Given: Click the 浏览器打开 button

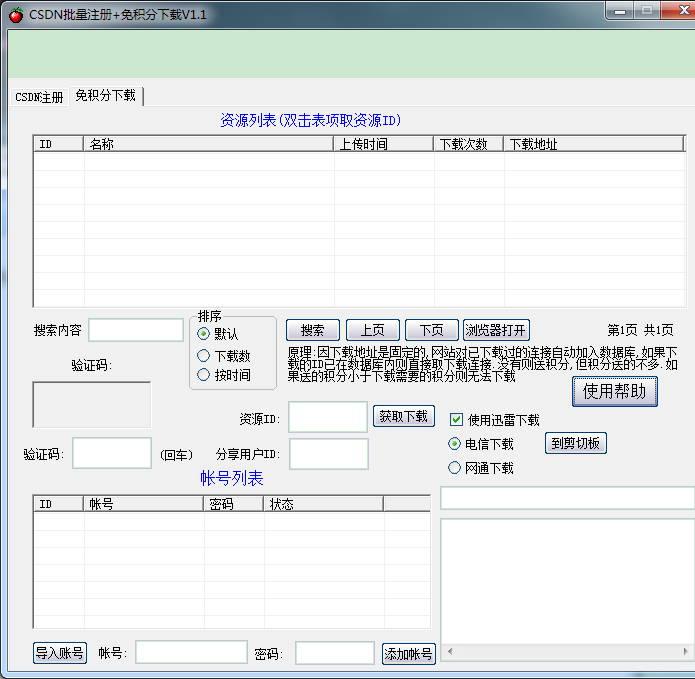Looking at the screenshot, I should 496,330.
